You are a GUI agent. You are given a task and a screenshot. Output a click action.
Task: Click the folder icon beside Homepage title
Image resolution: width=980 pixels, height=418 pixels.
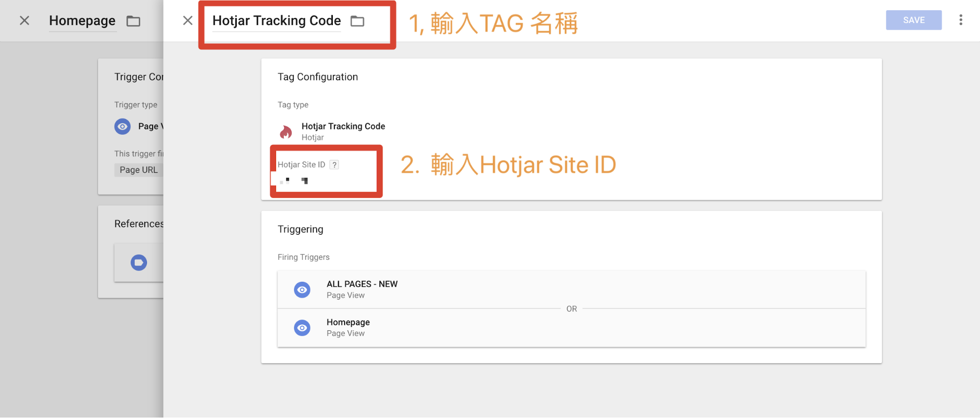(133, 21)
